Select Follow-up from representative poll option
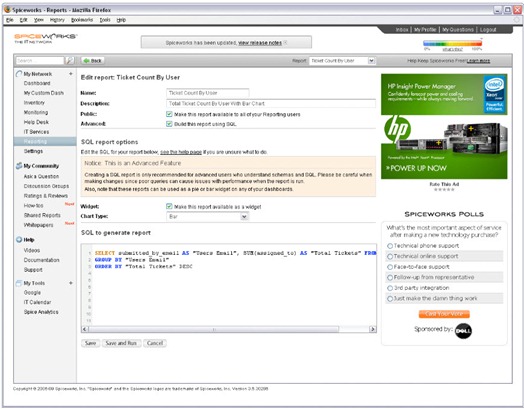The width and height of the screenshot is (524, 409). coord(390,277)
